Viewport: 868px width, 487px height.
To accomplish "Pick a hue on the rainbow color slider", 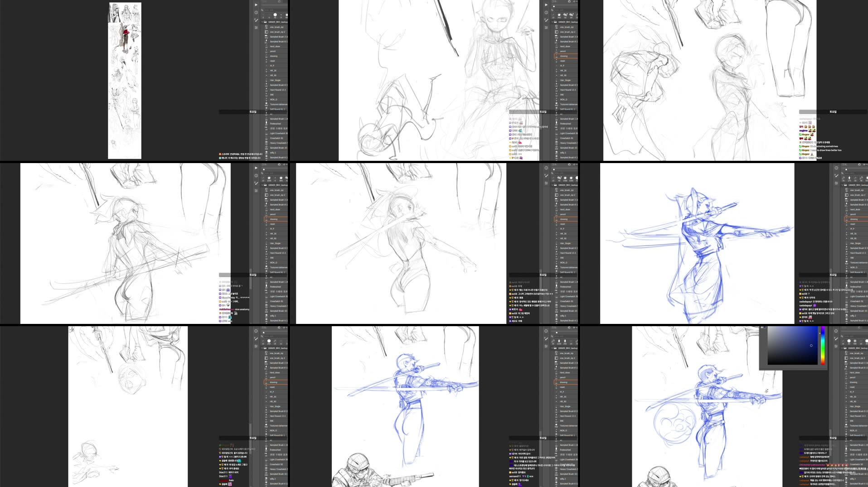I will click(x=823, y=345).
